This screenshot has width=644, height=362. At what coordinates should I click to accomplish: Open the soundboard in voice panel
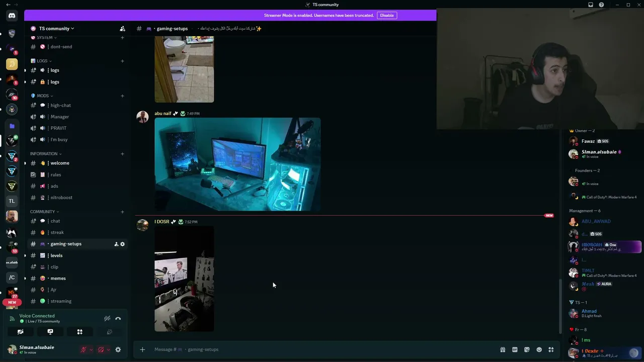click(109, 332)
